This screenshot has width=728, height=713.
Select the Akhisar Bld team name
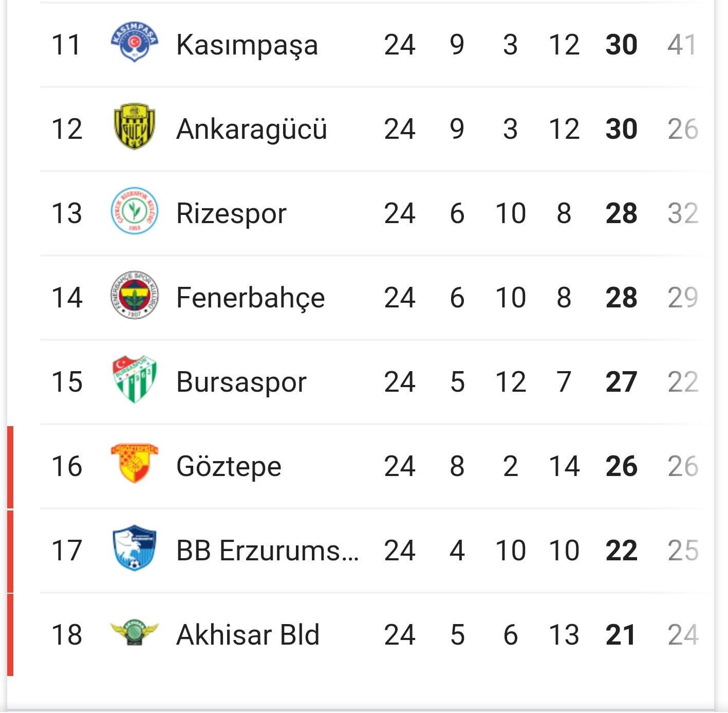[x=248, y=635]
